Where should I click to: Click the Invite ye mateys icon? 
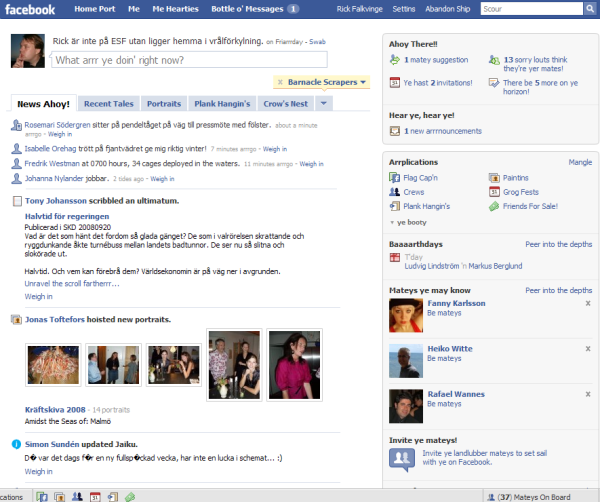(402, 460)
